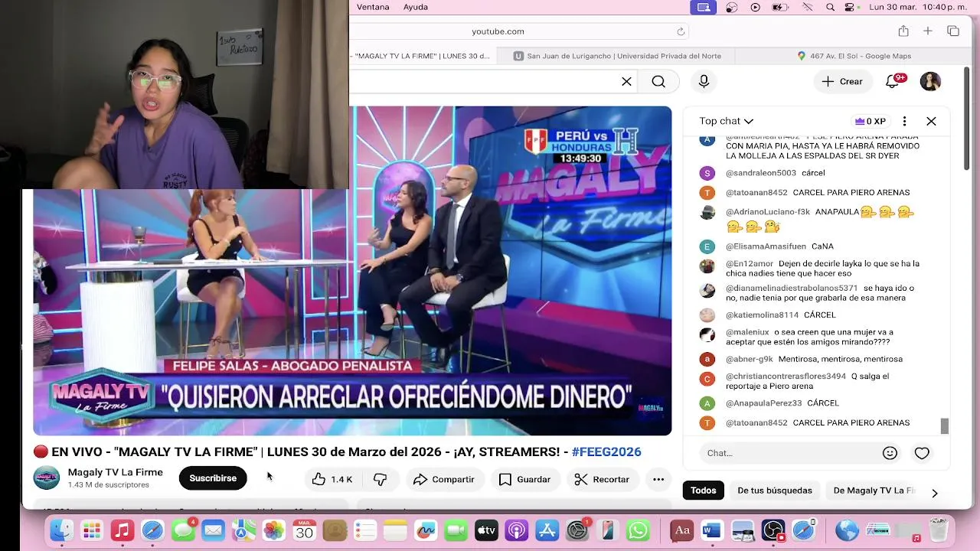The image size is (980, 551).
Task: Click the Magaly TV channel avatar
Action: [47, 478]
